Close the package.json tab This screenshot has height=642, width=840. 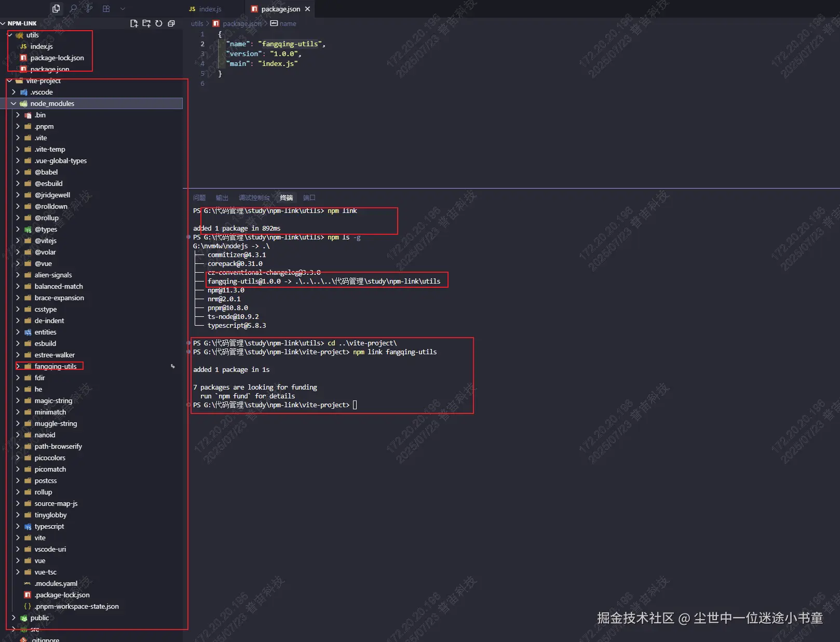coord(307,9)
